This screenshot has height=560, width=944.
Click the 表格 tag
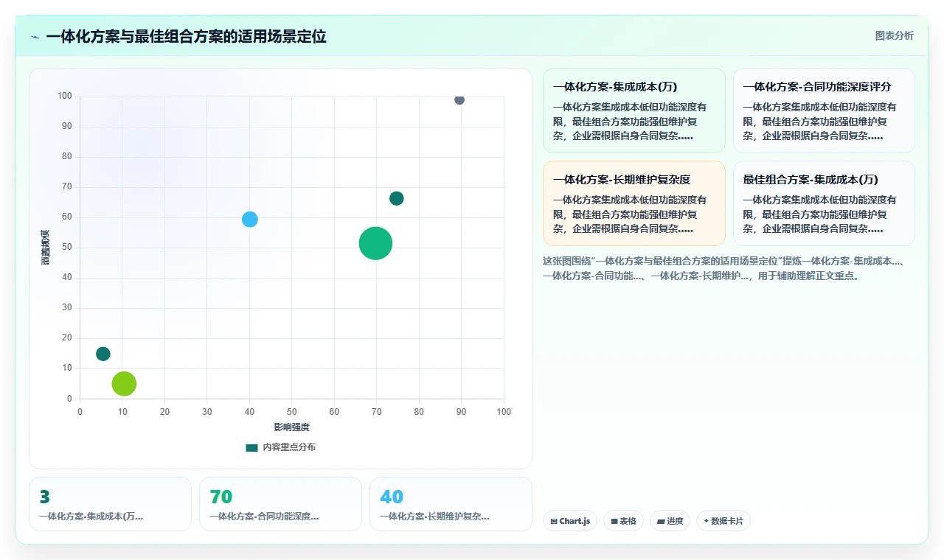click(x=623, y=521)
